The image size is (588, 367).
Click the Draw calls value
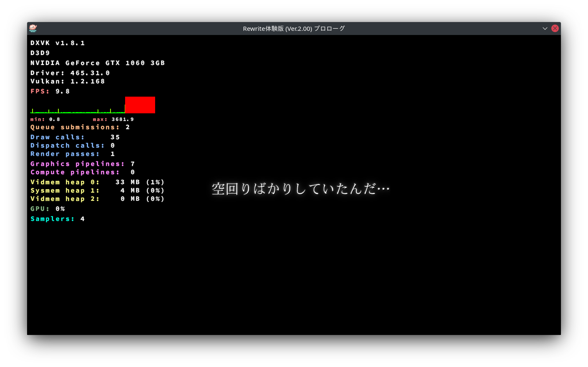[x=115, y=137]
